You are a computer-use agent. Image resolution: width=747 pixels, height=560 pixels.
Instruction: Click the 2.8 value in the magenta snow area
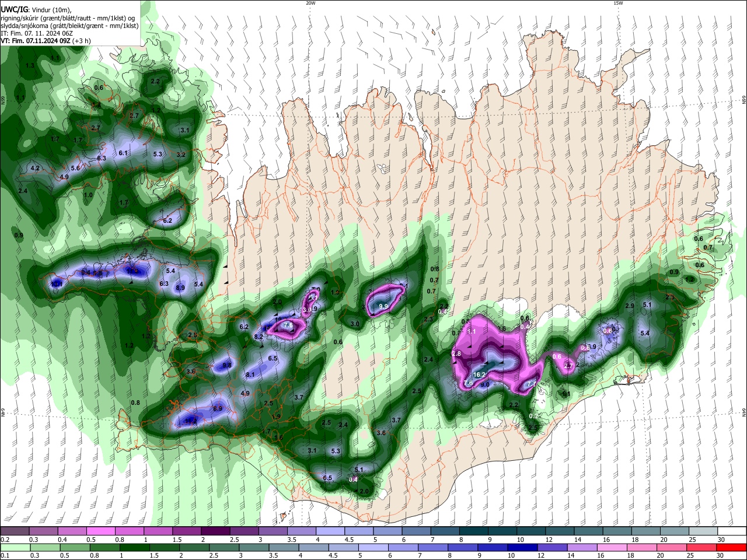click(456, 354)
